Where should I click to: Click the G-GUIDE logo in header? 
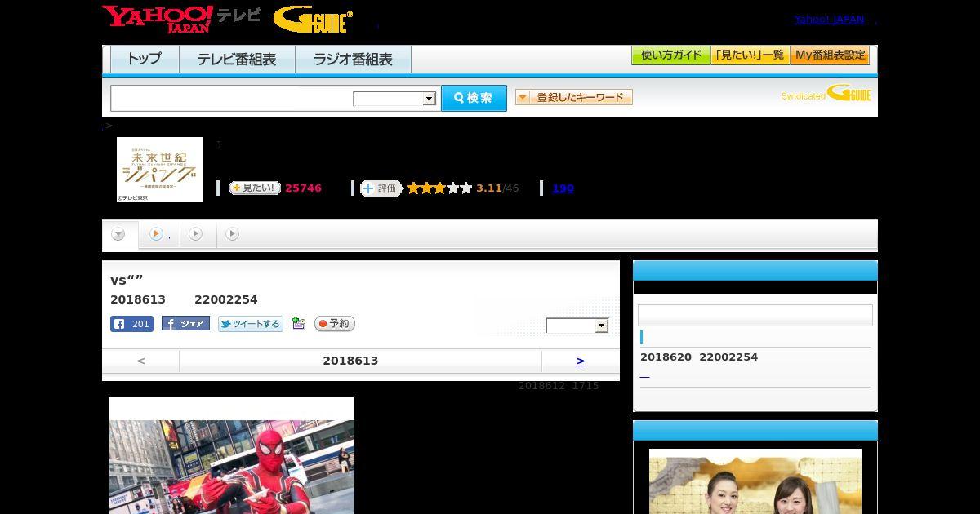pyautogui.click(x=313, y=20)
